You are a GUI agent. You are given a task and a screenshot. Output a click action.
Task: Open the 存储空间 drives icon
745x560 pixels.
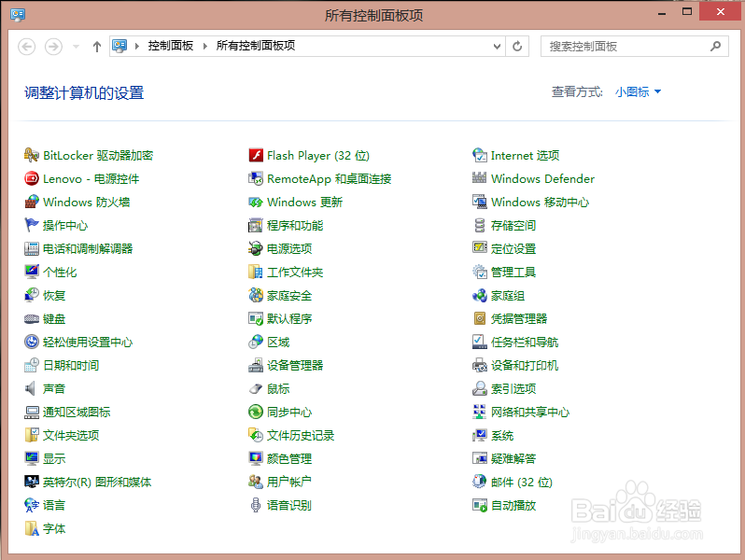pos(480,225)
